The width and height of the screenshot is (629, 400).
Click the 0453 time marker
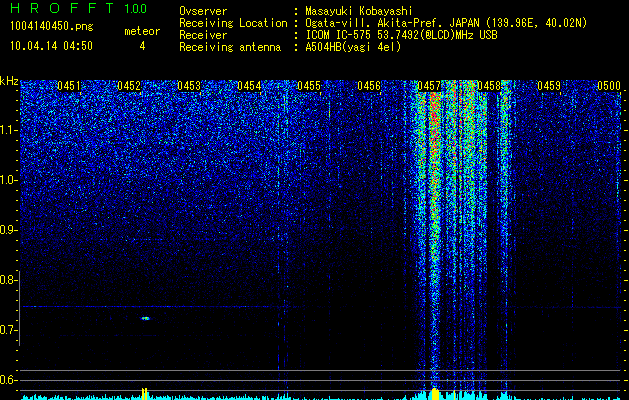(189, 86)
